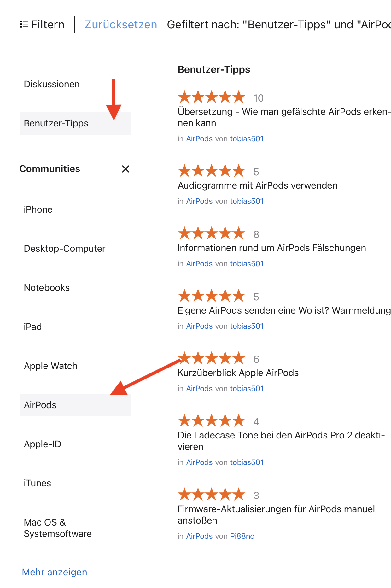Open the Pi88no user profile
Viewport: 391px width, 588px height.
coord(242,536)
